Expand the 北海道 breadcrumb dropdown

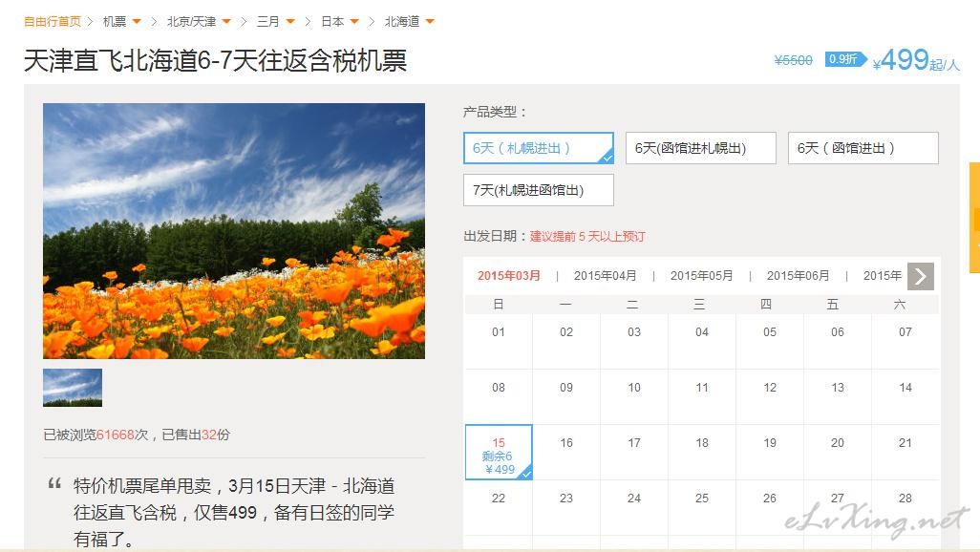point(430,22)
